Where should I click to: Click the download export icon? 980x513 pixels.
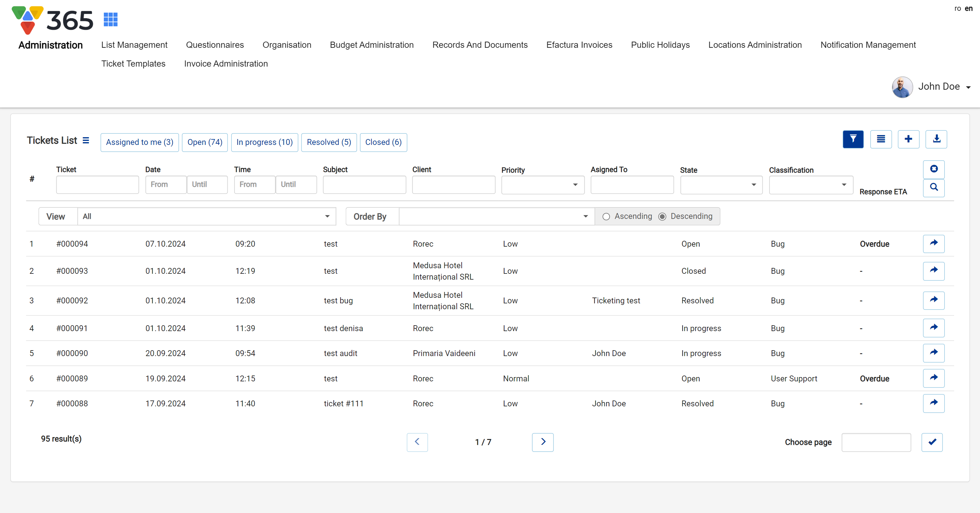936,139
